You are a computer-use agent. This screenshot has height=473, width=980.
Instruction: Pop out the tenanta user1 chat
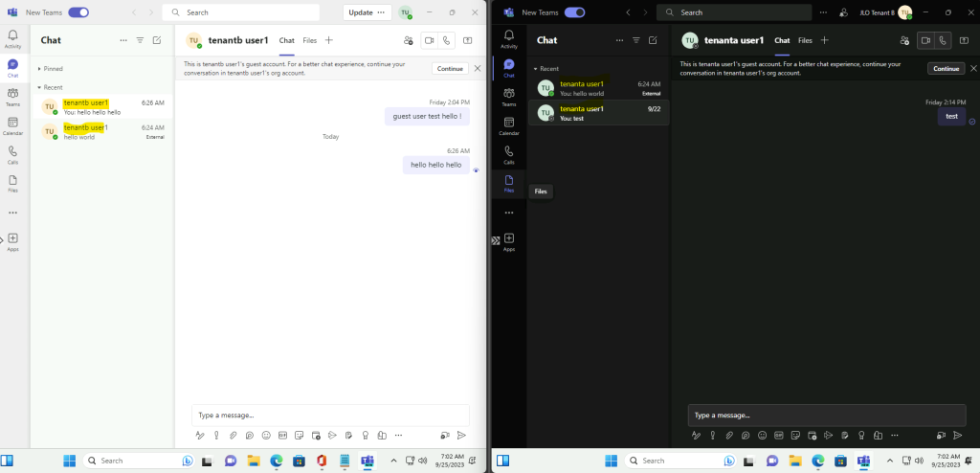(964, 40)
